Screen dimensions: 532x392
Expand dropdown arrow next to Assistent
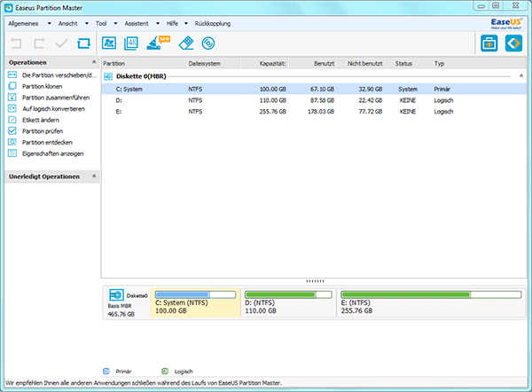tap(158, 23)
